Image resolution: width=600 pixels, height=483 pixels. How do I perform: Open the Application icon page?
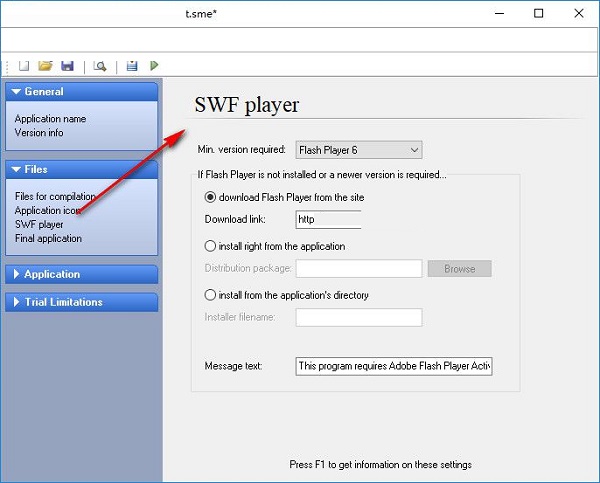(x=47, y=210)
